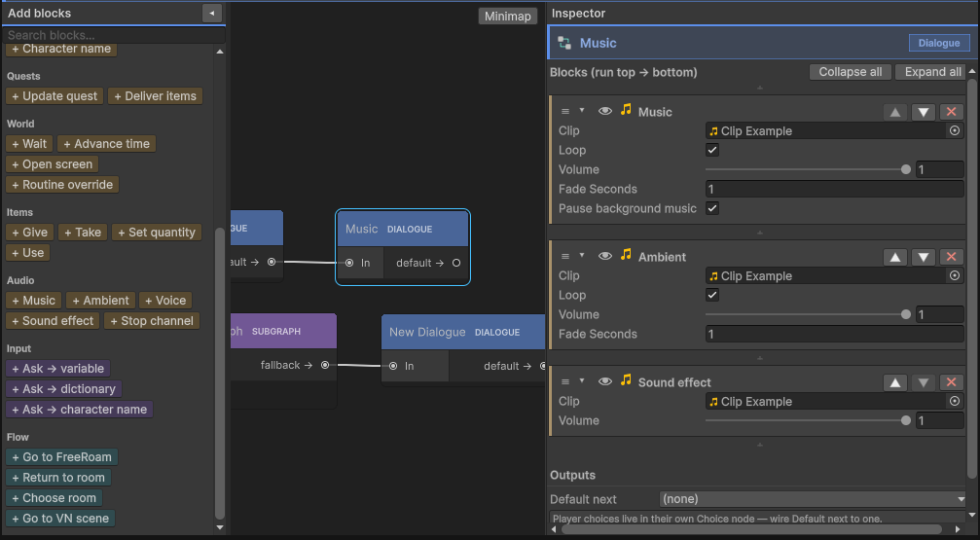Add an Ask → dictionary block
980x540 pixels.
64,389
